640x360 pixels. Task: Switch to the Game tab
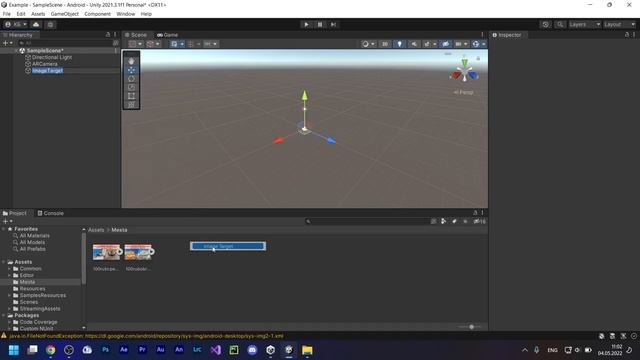tap(167, 35)
